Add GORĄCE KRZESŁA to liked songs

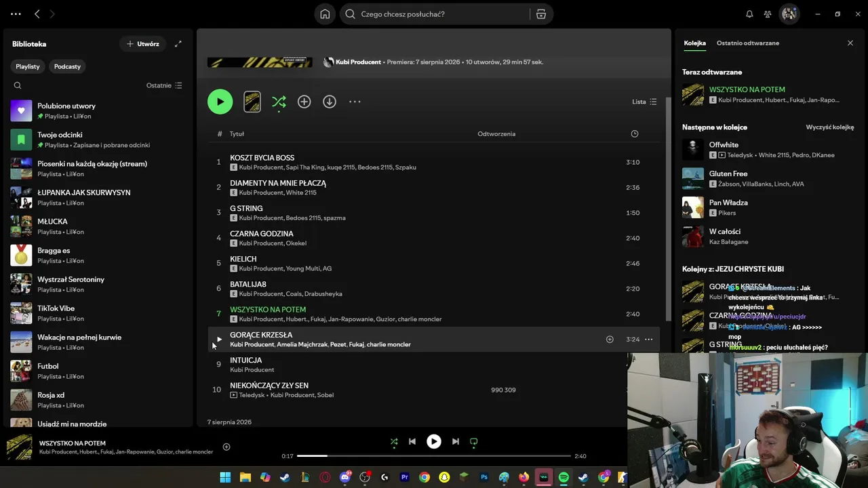610,340
